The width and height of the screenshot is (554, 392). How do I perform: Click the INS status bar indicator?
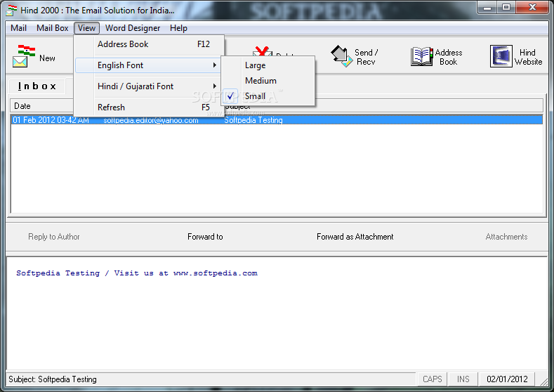coord(463,379)
